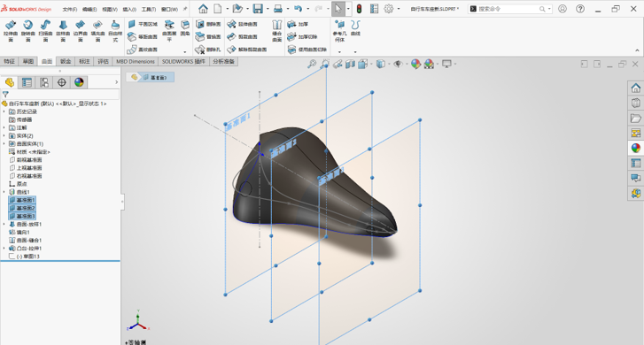
Task: Use the 删除面 delete face command
Action: pyautogui.click(x=208, y=24)
